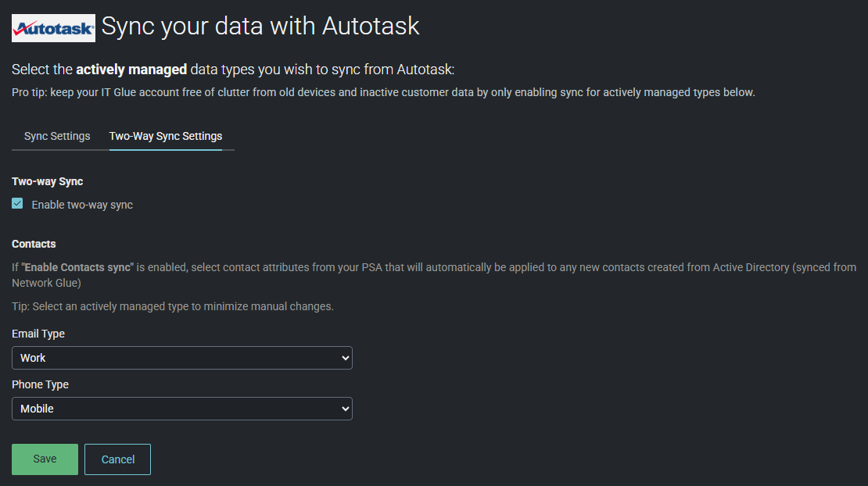The width and height of the screenshot is (868, 486).
Task: Open the Phone Type dropdown showing Mobile
Action: coord(172,409)
